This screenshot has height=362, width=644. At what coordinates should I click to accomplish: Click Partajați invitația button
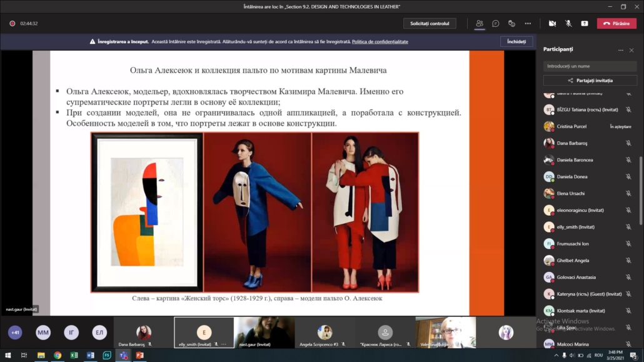click(x=590, y=81)
